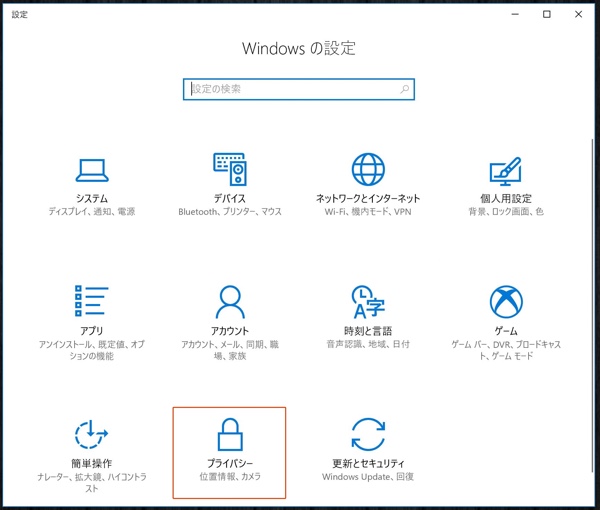The height and width of the screenshot is (510, 600).
Task: Open the システム laptop icon
Action: tap(92, 170)
